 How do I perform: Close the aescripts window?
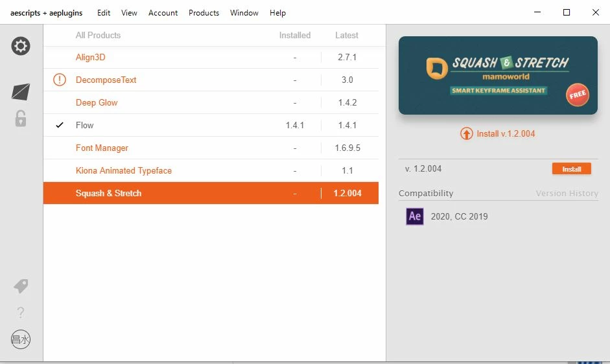596,12
